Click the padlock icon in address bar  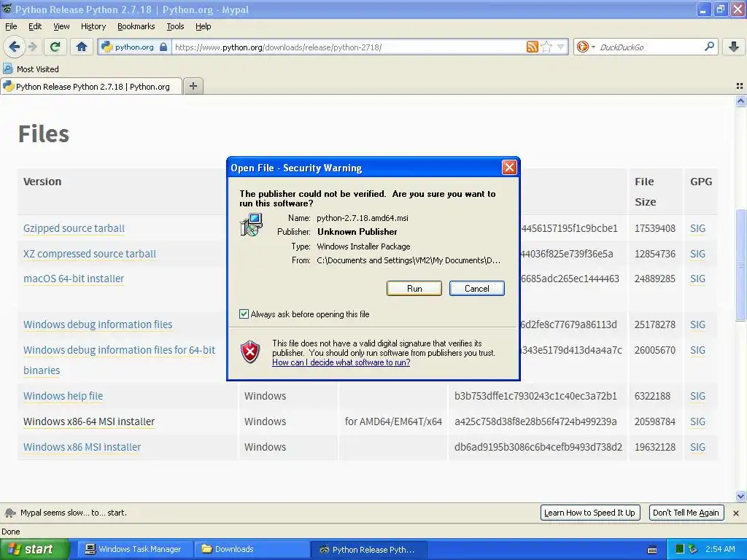[163, 47]
